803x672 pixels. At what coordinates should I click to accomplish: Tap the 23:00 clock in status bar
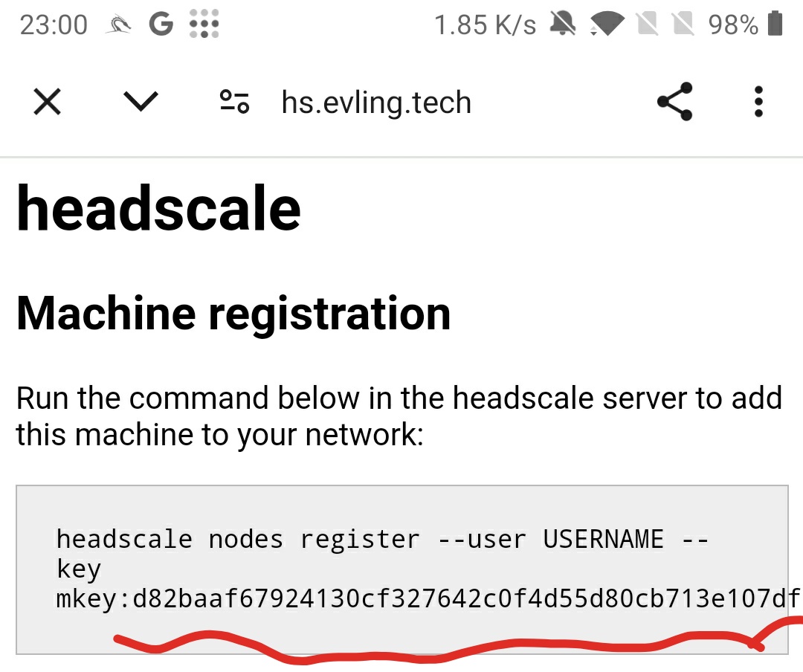[54, 25]
